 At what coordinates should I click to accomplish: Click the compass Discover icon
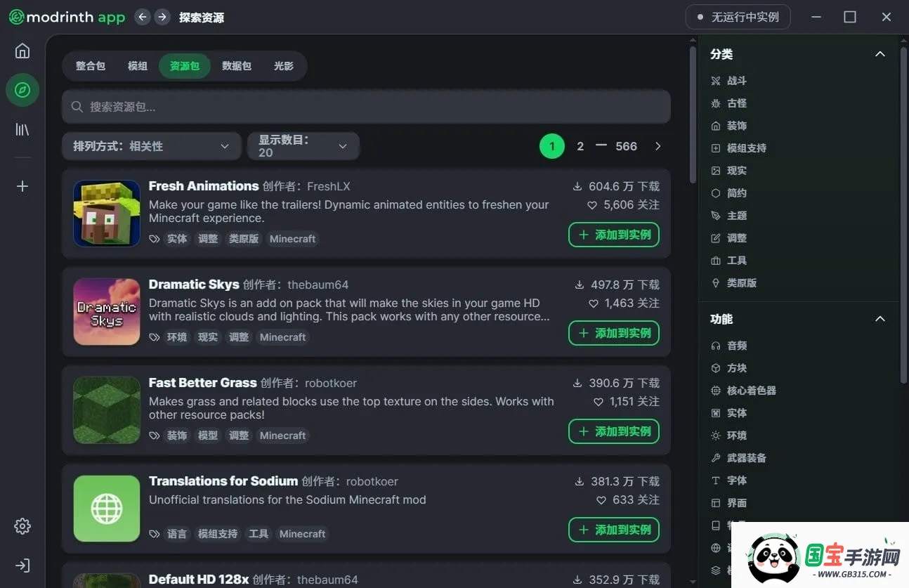point(22,90)
